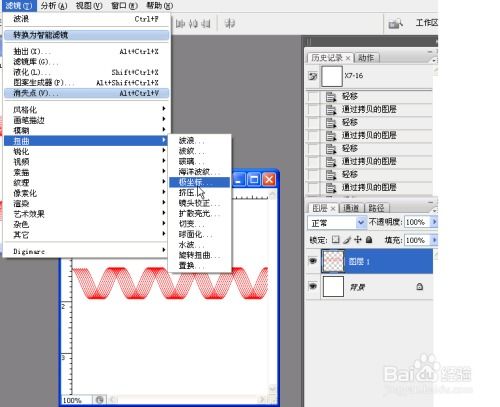The height and width of the screenshot is (407, 500).
Task: Expand the Digimarc submenu
Action: coord(87,251)
